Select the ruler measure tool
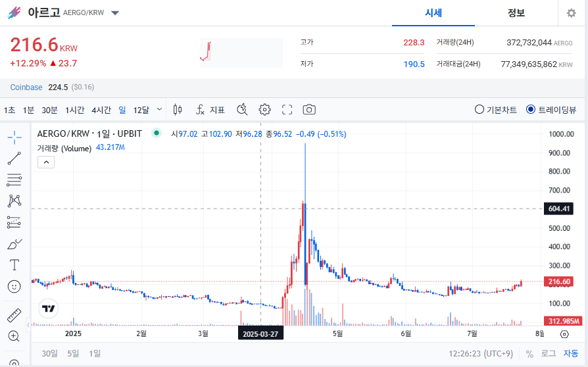 coord(14,315)
